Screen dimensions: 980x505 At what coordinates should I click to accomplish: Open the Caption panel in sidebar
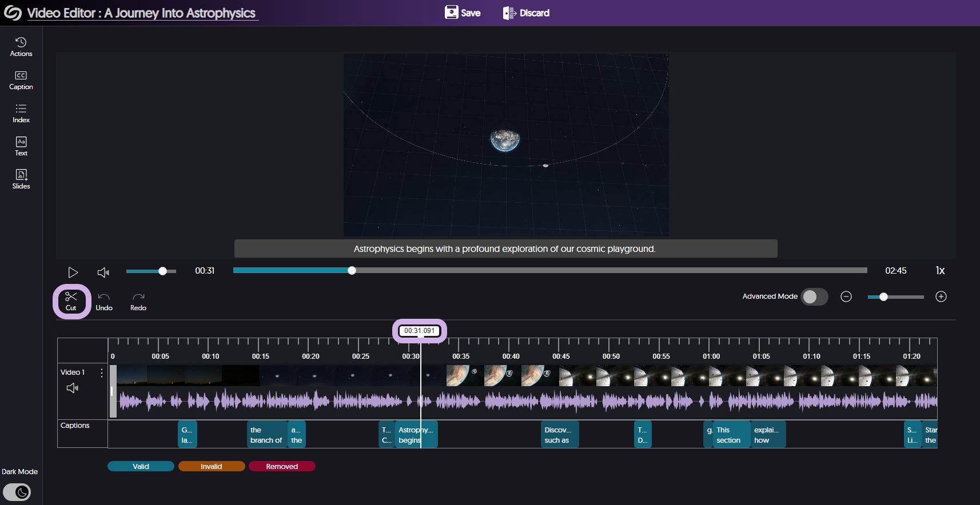pyautogui.click(x=21, y=80)
